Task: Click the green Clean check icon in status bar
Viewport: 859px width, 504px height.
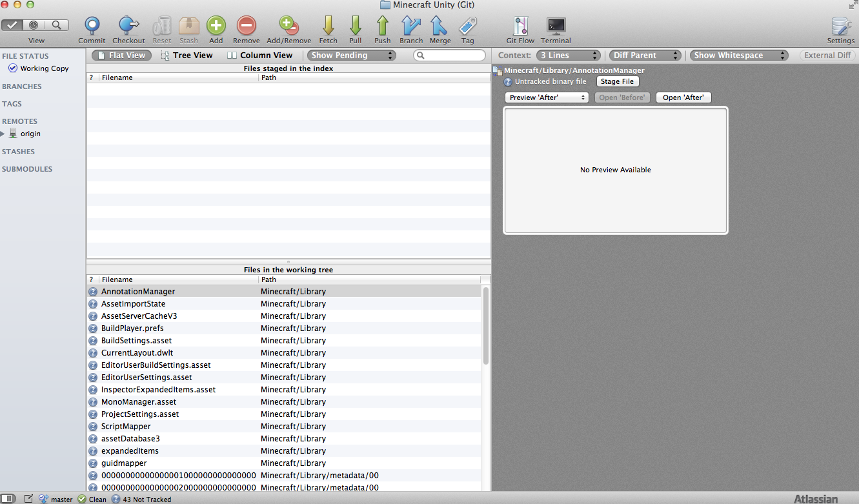Action: [82, 499]
